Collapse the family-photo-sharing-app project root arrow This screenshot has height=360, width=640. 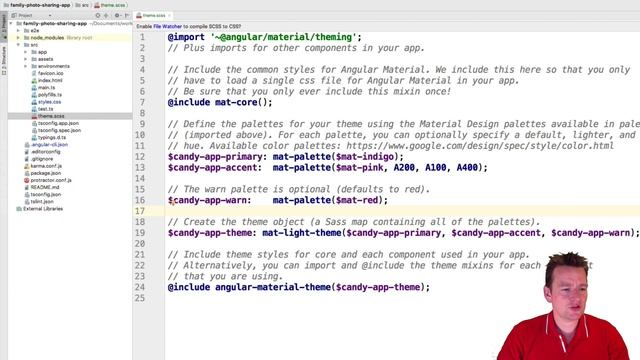point(11,24)
